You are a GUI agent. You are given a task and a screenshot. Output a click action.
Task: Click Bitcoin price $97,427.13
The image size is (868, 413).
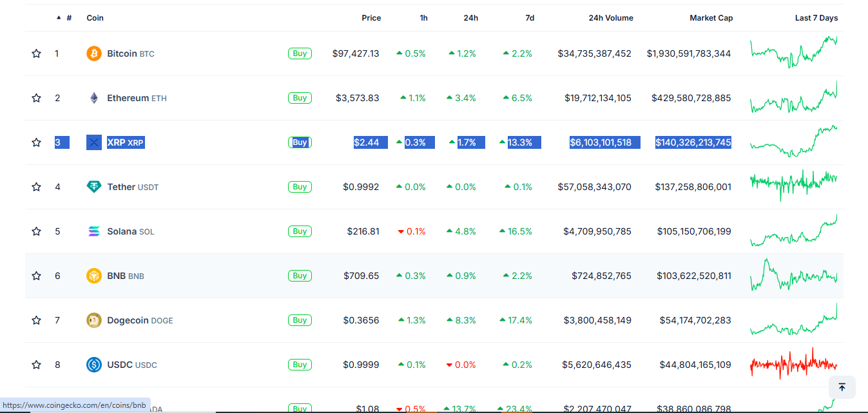click(x=356, y=53)
